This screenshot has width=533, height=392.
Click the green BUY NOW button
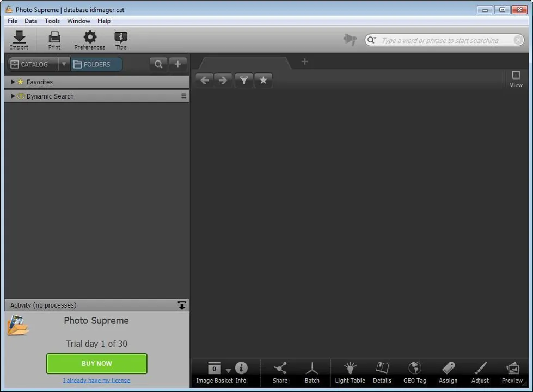(x=96, y=364)
